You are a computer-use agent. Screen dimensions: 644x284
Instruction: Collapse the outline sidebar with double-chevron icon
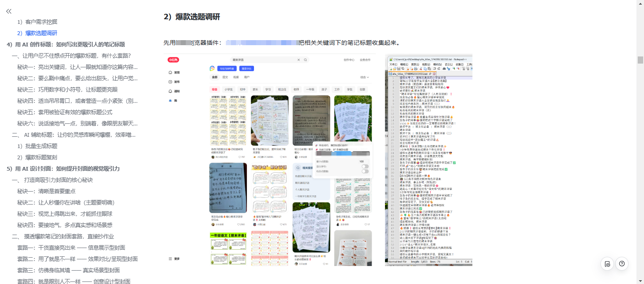[9, 11]
